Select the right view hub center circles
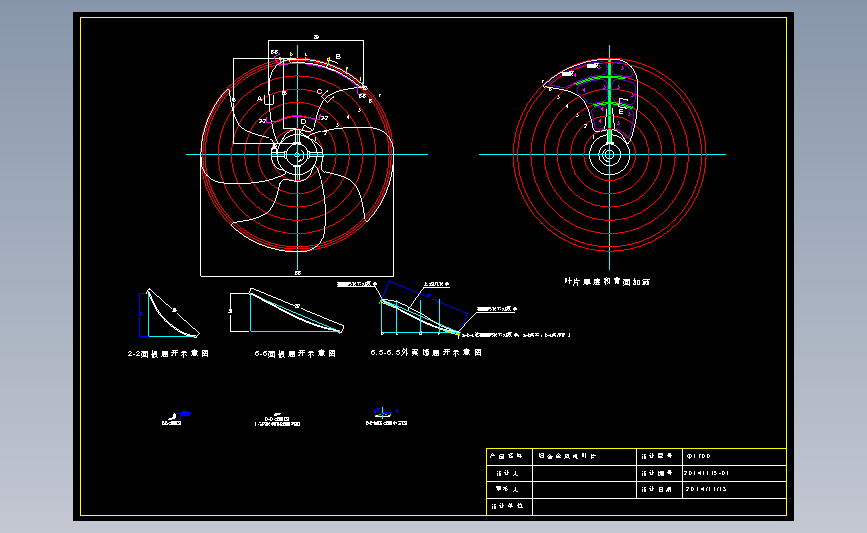 pos(609,155)
